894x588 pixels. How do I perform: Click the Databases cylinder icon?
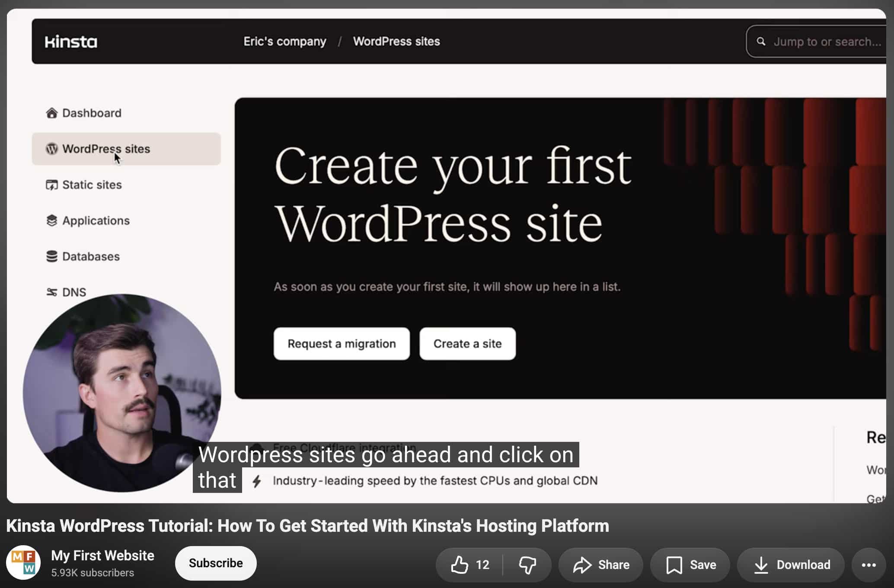pos(52,256)
